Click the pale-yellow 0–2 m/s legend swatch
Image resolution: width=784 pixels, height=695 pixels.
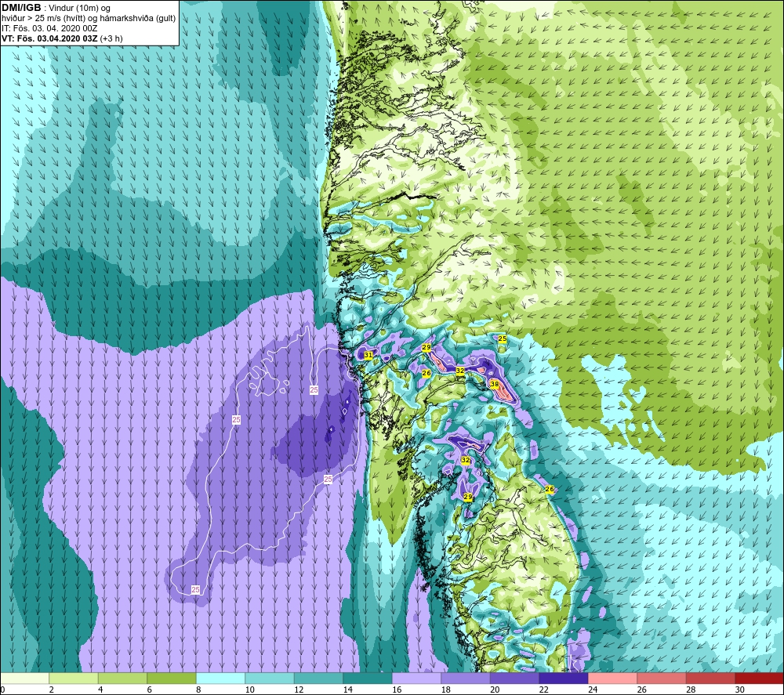coord(24,678)
